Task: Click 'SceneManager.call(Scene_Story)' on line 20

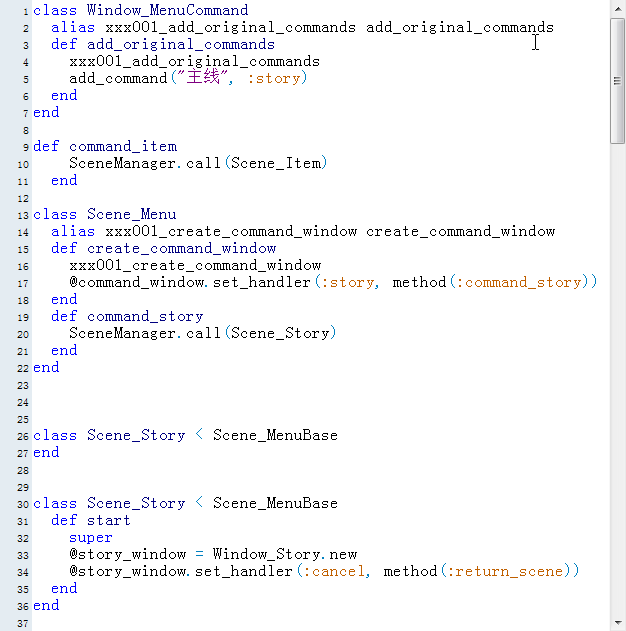Action: [202, 334]
